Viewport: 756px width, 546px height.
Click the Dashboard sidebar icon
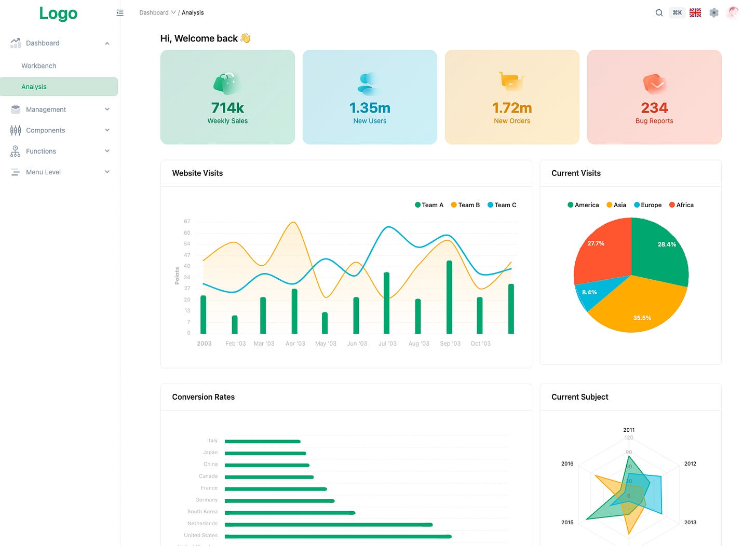(x=16, y=43)
